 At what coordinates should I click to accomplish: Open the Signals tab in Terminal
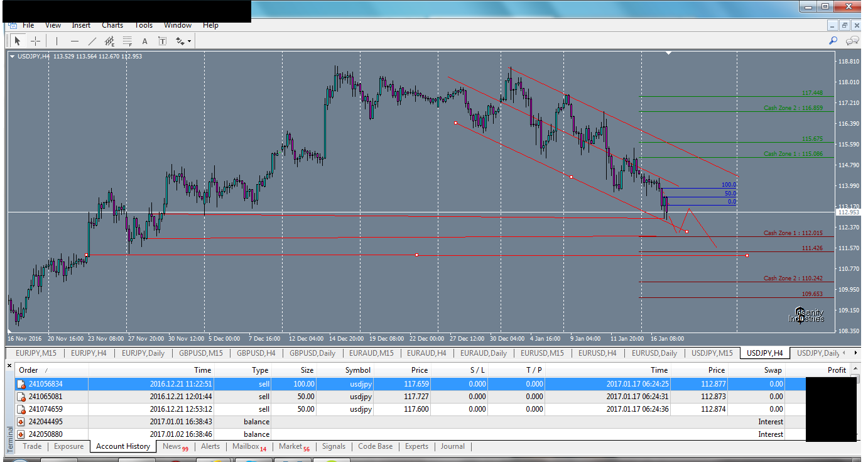pyautogui.click(x=334, y=446)
